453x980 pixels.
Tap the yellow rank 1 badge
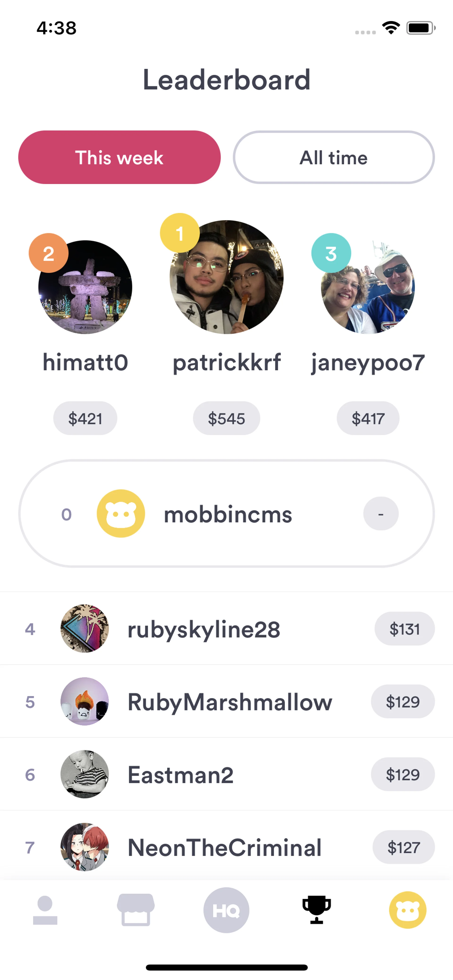(x=180, y=233)
